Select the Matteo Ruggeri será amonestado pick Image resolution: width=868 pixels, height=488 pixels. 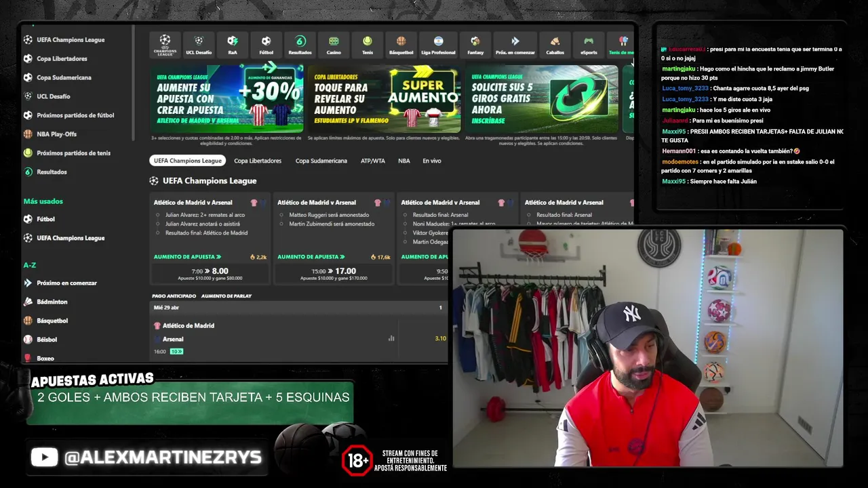point(329,215)
